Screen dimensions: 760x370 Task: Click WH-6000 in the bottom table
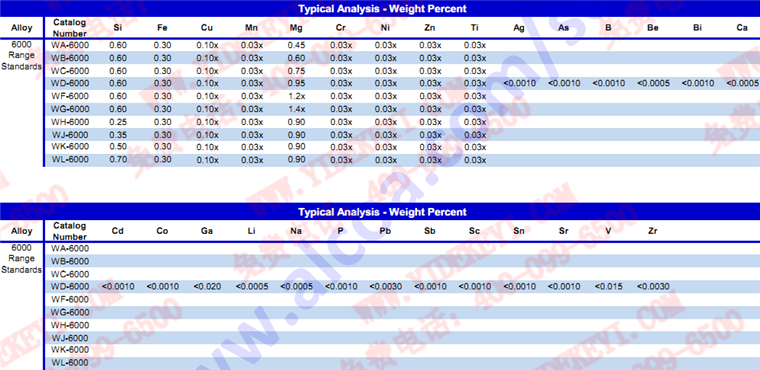tap(70, 325)
